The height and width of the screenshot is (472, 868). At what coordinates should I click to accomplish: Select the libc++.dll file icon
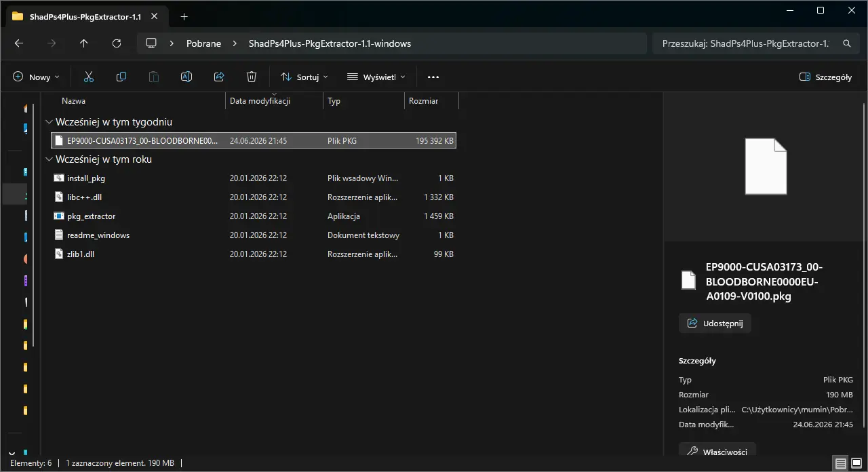pos(59,197)
